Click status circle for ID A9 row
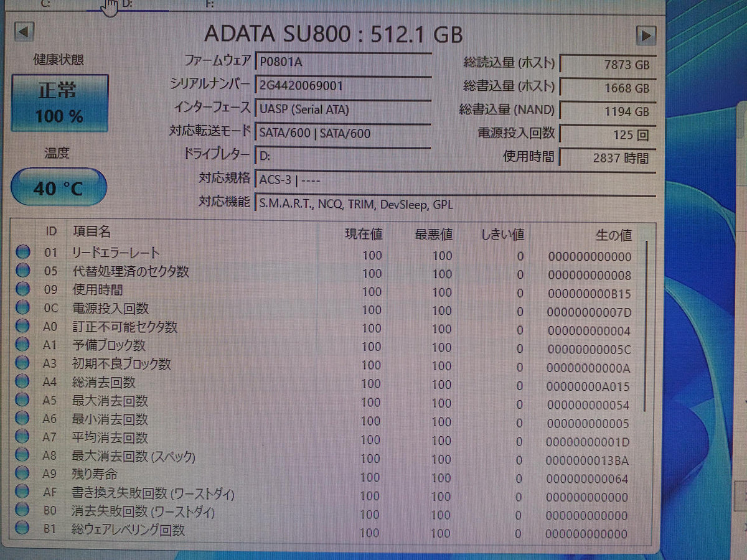Screen dimensions: 747x560 coord(23,474)
